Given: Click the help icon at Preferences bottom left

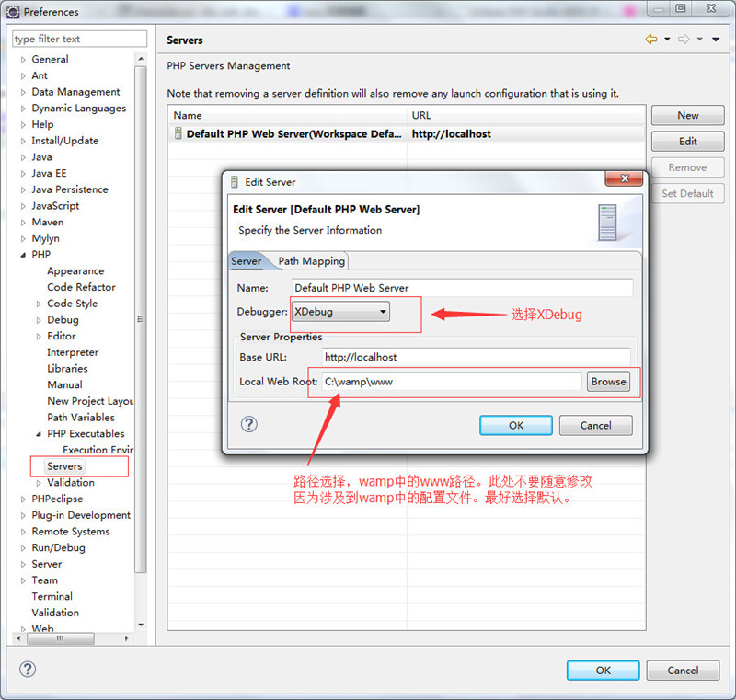Looking at the screenshot, I should pyautogui.click(x=28, y=670).
